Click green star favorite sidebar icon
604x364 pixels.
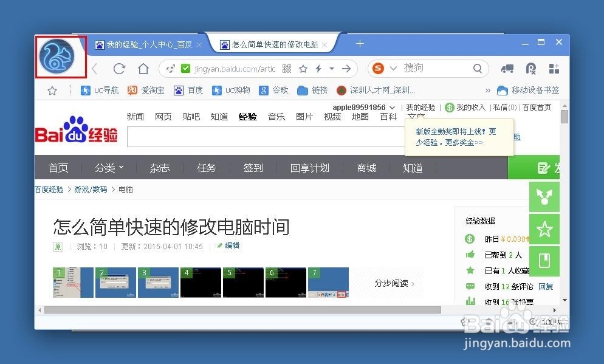coord(544,229)
